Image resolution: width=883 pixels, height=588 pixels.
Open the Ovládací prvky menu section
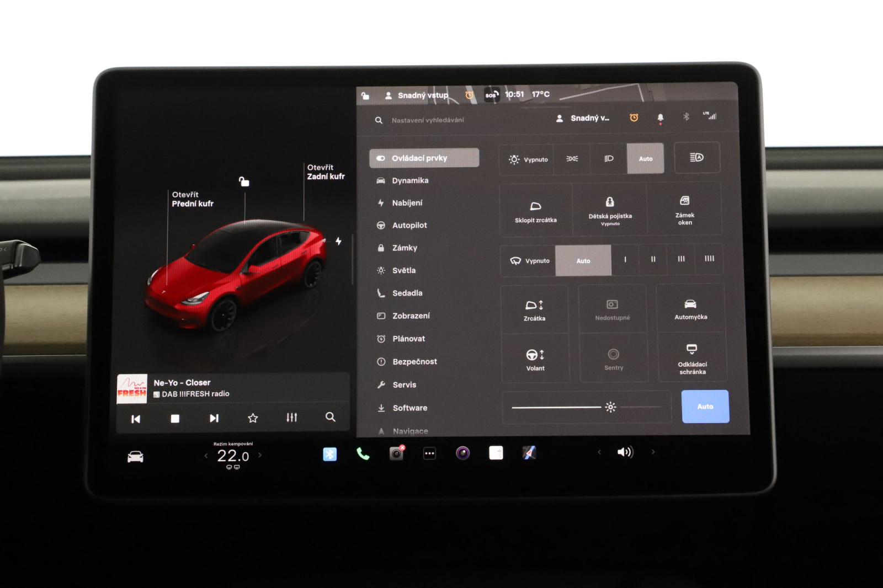tap(424, 158)
